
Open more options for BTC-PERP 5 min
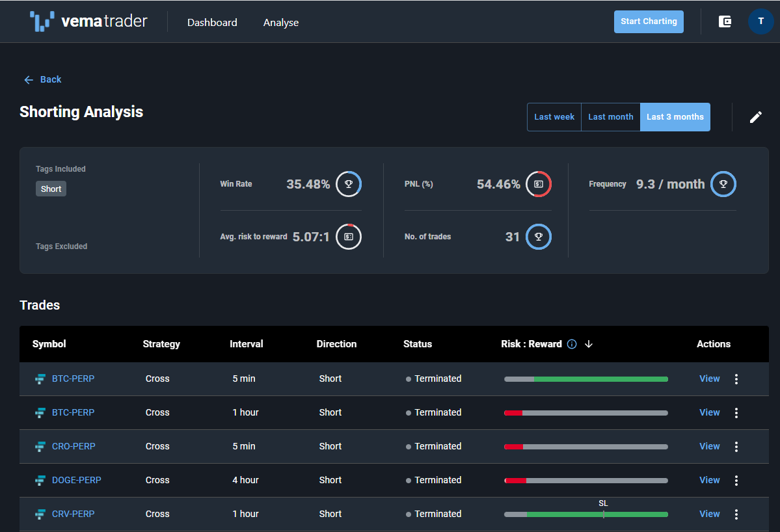coord(736,379)
